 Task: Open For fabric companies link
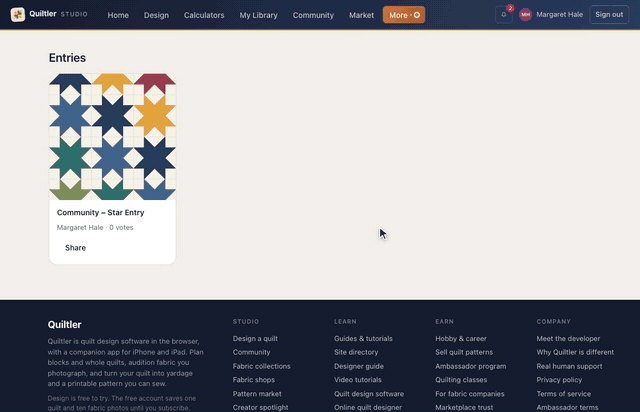click(x=470, y=394)
